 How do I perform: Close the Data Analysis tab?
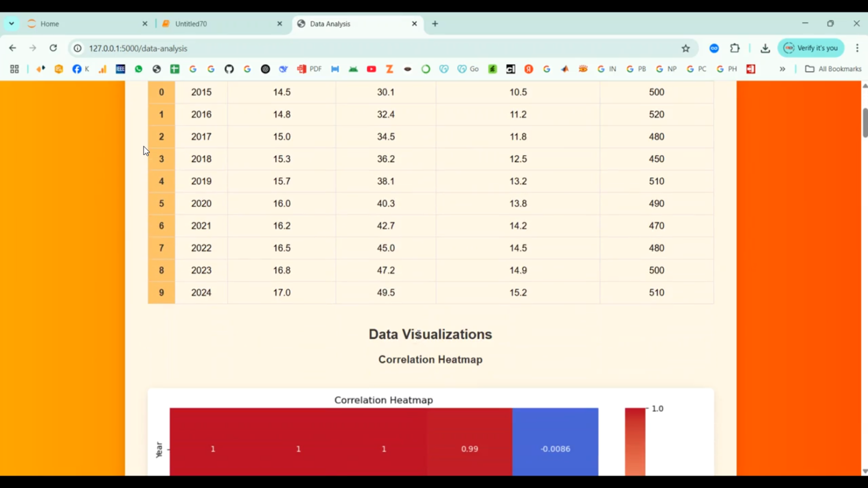[414, 24]
